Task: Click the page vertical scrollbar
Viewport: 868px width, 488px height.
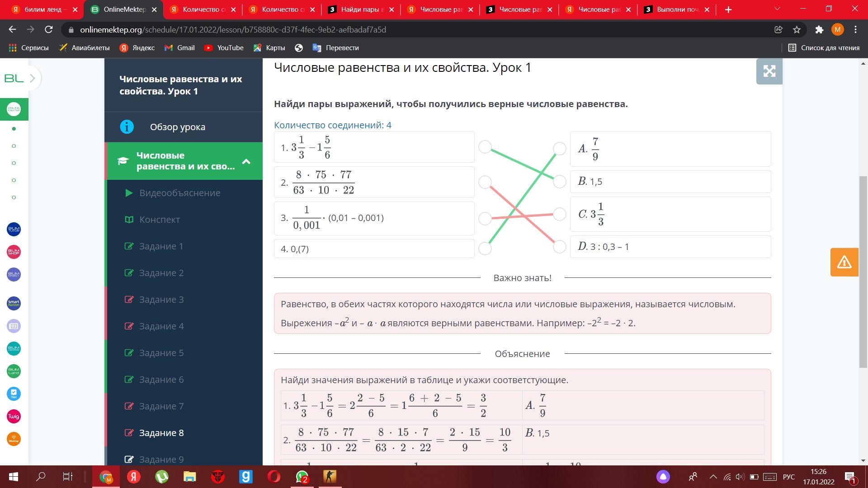Action: (863, 271)
